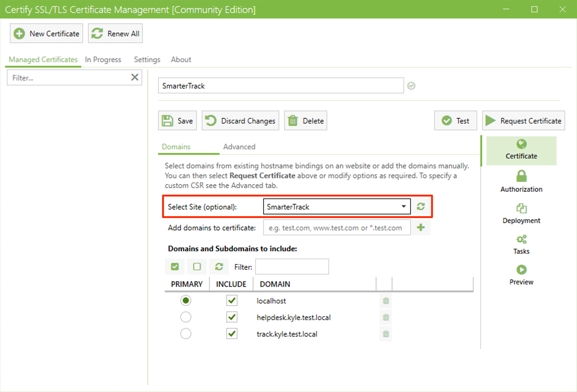
Task: Set track.kyle.test.local as primary domain
Action: pos(186,334)
